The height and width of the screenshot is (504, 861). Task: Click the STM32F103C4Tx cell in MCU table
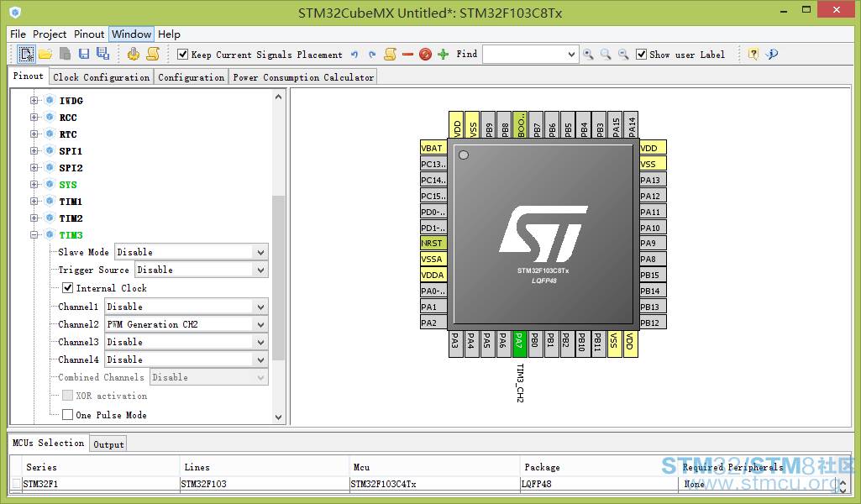point(434,484)
